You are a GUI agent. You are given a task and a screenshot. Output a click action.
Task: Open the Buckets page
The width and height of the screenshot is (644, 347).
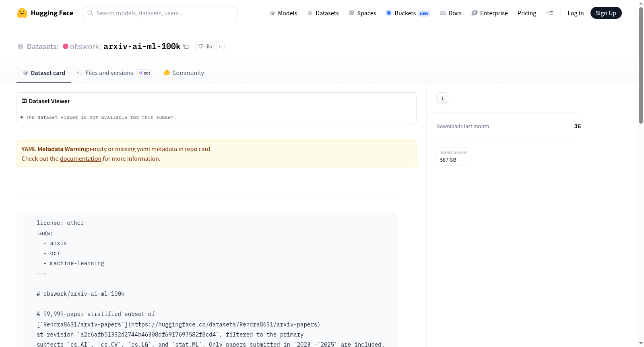tap(408, 13)
